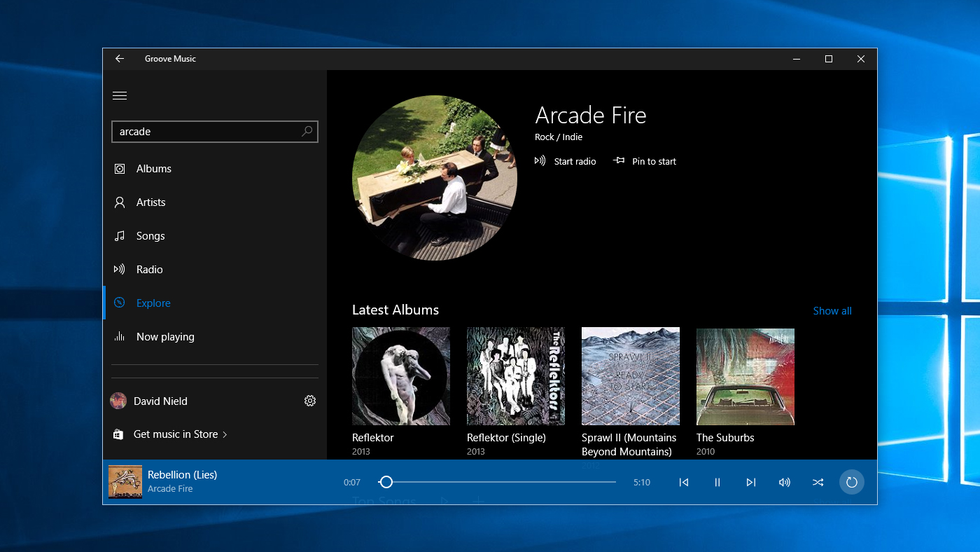
Task: Open the Sprawl II album cover
Action: (631, 376)
